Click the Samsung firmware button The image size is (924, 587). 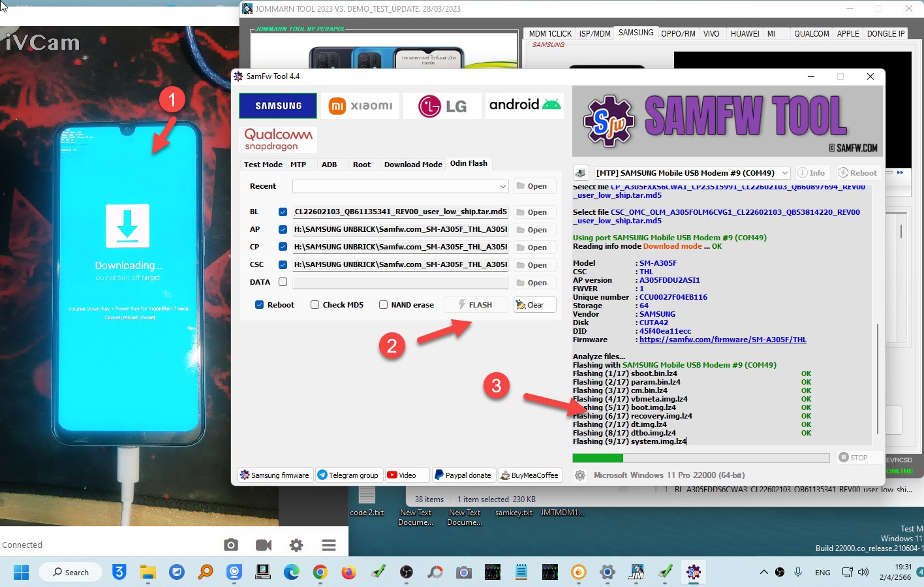pyautogui.click(x=275, y=475)
